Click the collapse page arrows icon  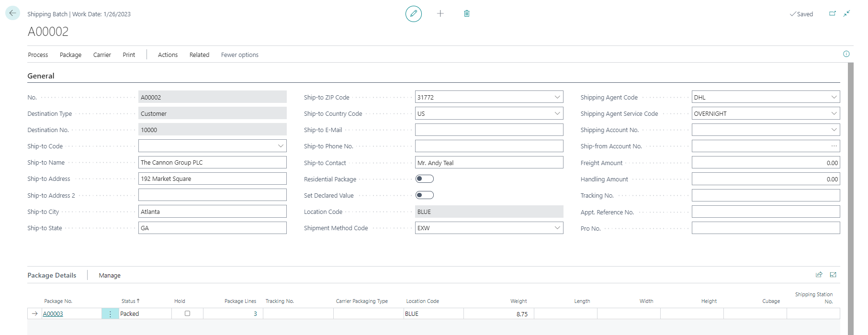point(846,13)
